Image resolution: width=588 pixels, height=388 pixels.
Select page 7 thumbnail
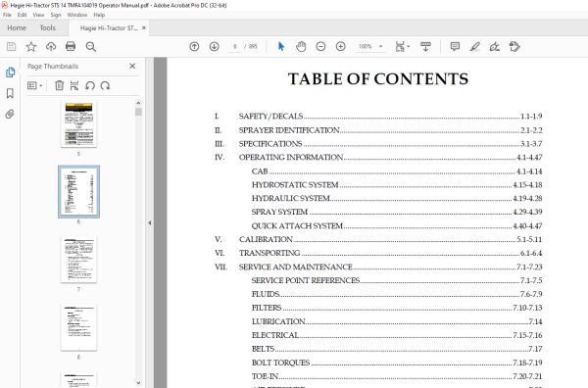78,260
